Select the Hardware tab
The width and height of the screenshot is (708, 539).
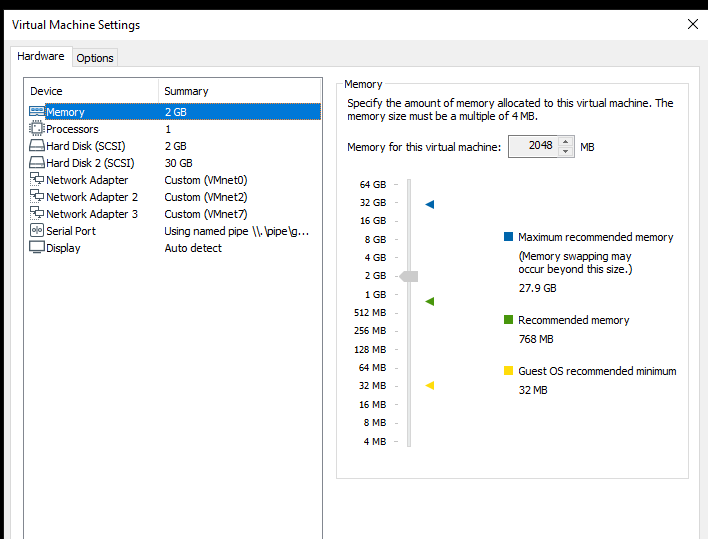[41, 57]
